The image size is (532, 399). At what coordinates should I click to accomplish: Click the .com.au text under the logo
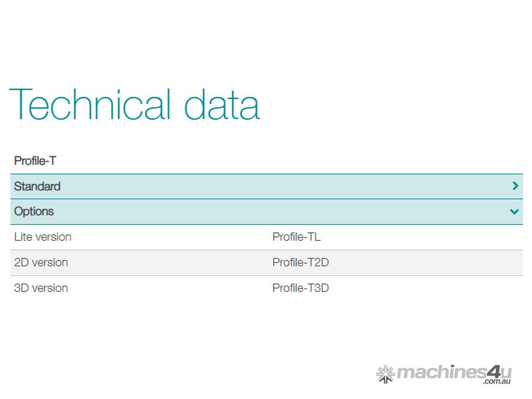click(497, 382)
